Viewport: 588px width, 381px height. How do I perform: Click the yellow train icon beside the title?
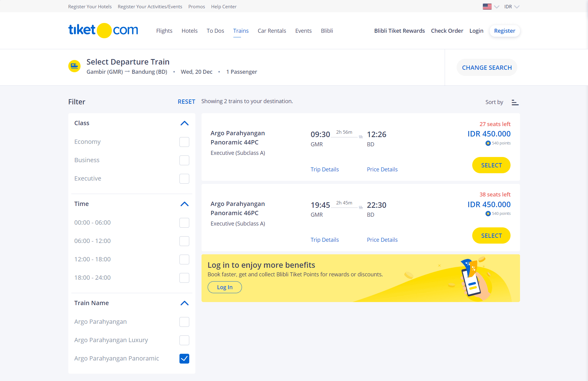click(x=74, y=66)
